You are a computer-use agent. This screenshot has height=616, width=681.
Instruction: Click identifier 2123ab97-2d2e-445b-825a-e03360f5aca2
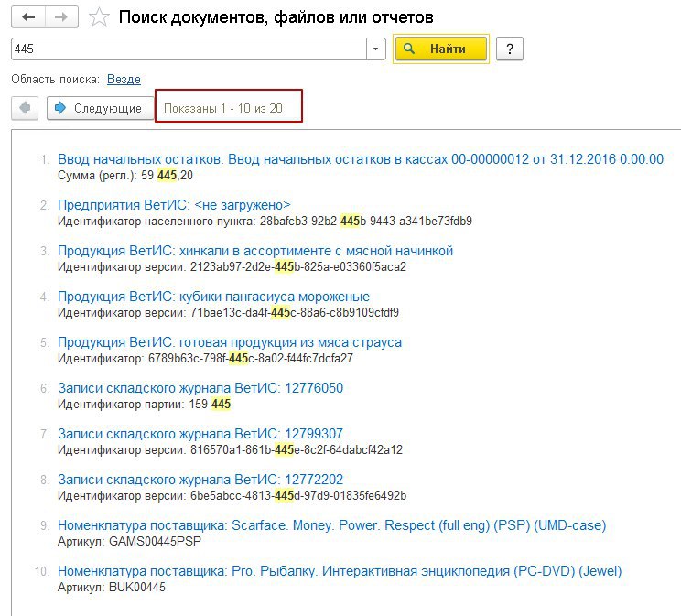298,266
